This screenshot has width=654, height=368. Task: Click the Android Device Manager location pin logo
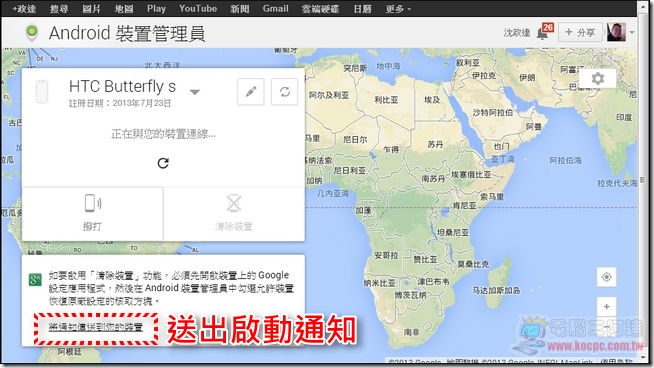coord(32,33)
